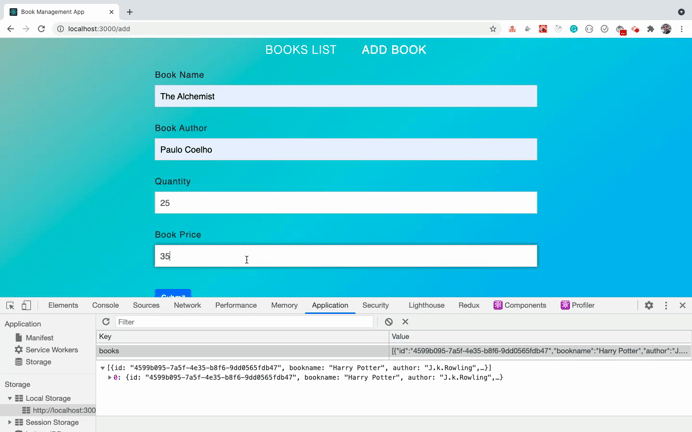Open DevTools settings gear
This screenshot has height=432, width=692.
pyautogui.click(x=649, y=305)
